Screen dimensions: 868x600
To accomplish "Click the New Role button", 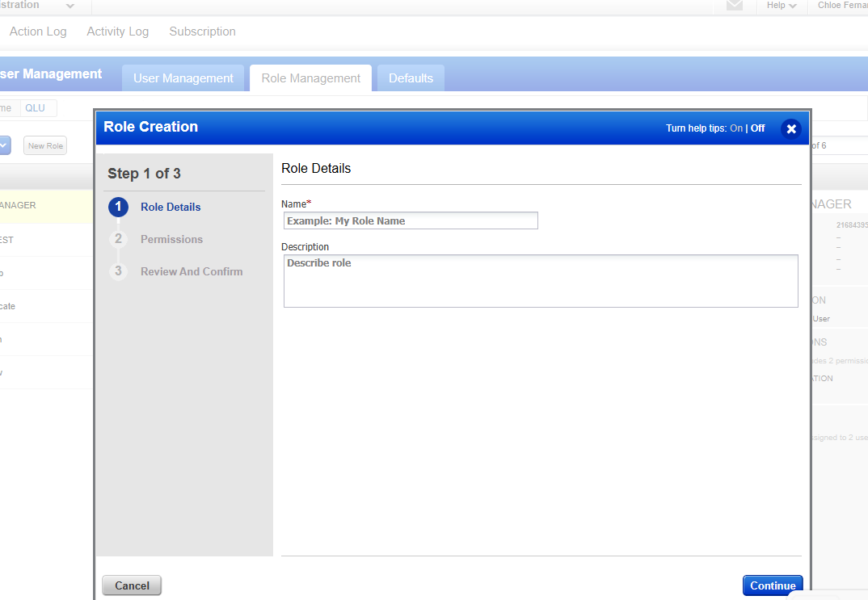I will tap(45, 145).
